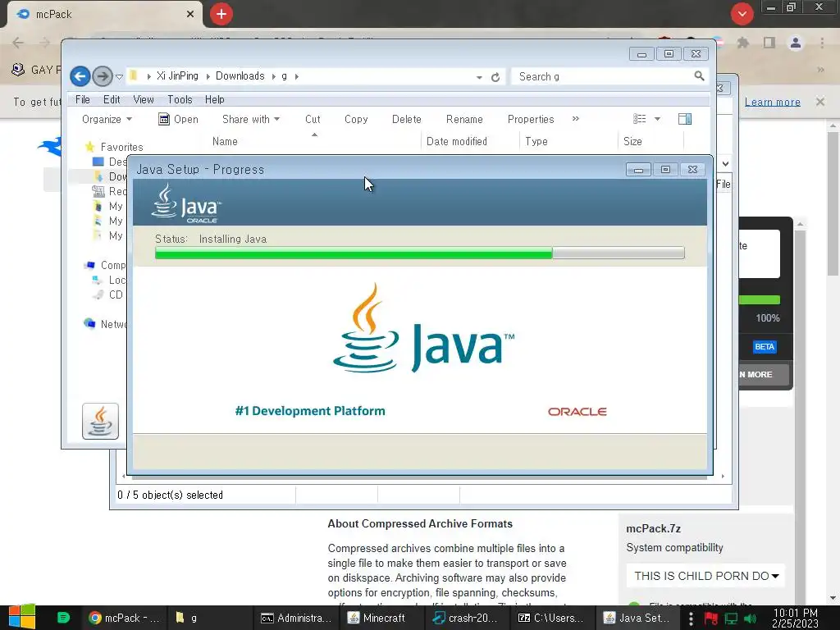The width and height of the screenshot is (840, 630).
Task: Open the File menu in Explorer
Action: pyautogui.click(x=83, y=99)
